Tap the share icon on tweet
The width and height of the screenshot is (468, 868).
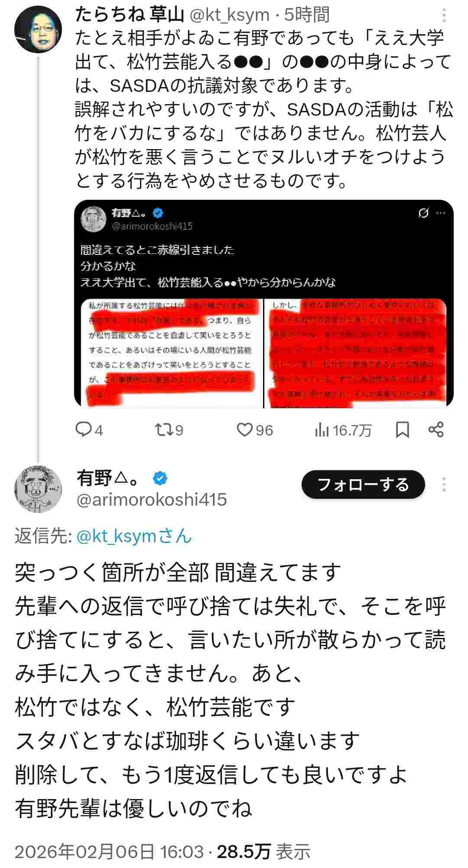[x=436, y=429]
